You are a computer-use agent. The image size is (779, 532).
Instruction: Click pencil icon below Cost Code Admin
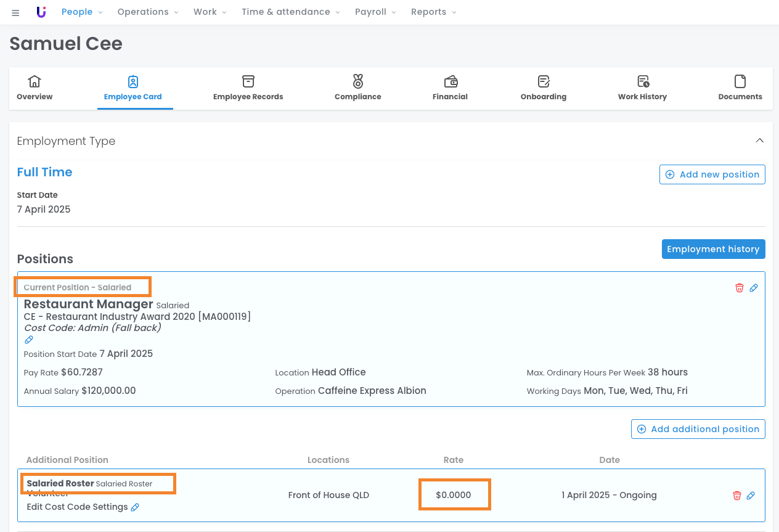tap(29, 340)
